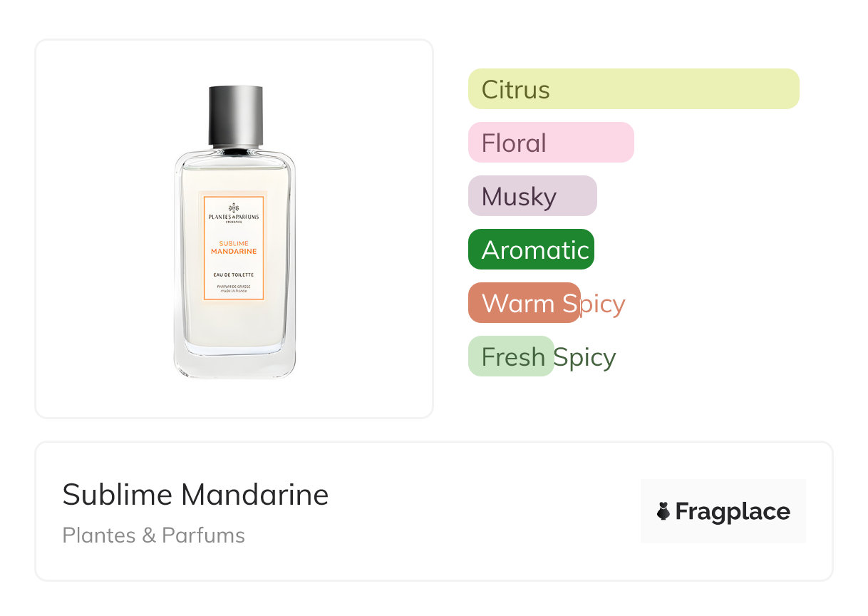Click the Plantes & Parfums emblem on bottle label

click(234, 207)
